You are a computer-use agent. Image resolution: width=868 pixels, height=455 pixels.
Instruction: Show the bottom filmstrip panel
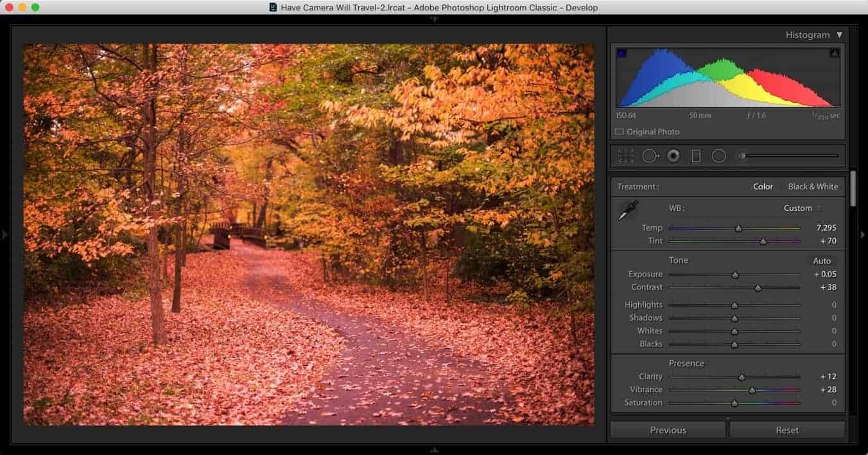(x=434, y=450)
